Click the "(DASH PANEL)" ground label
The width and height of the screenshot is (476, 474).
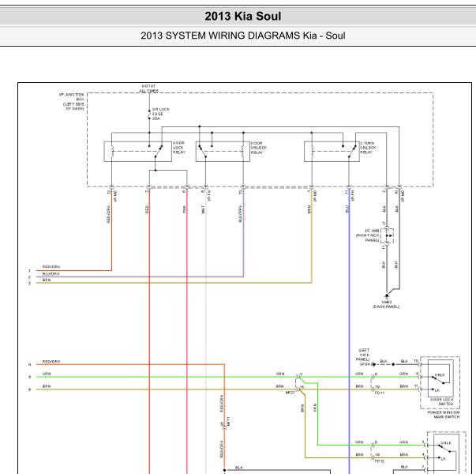click(386, 307)
